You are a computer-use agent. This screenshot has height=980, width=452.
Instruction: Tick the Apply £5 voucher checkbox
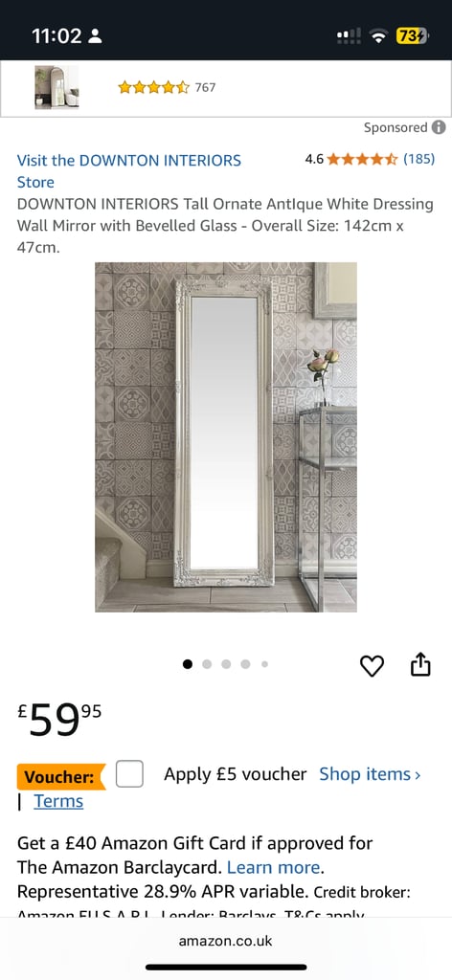pos(129,774)
